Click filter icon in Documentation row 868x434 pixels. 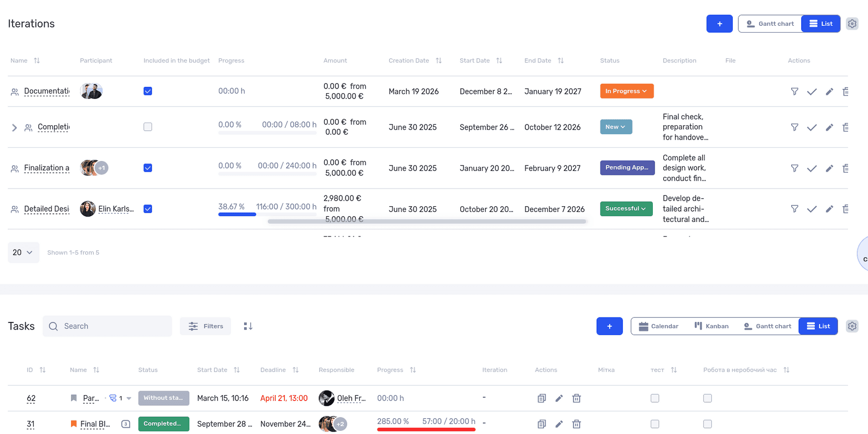pos(794,91)
